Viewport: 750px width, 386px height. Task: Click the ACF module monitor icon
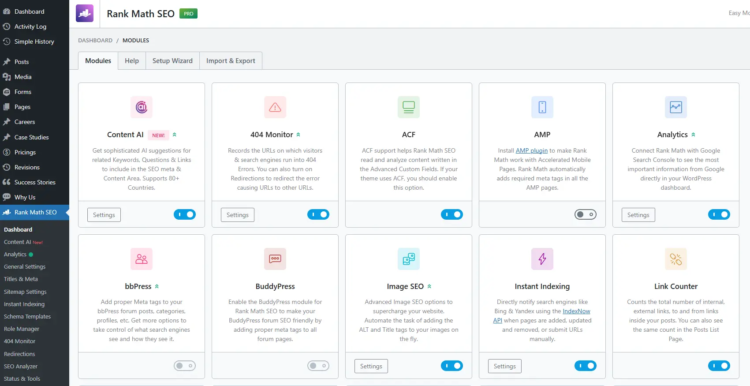408,107
